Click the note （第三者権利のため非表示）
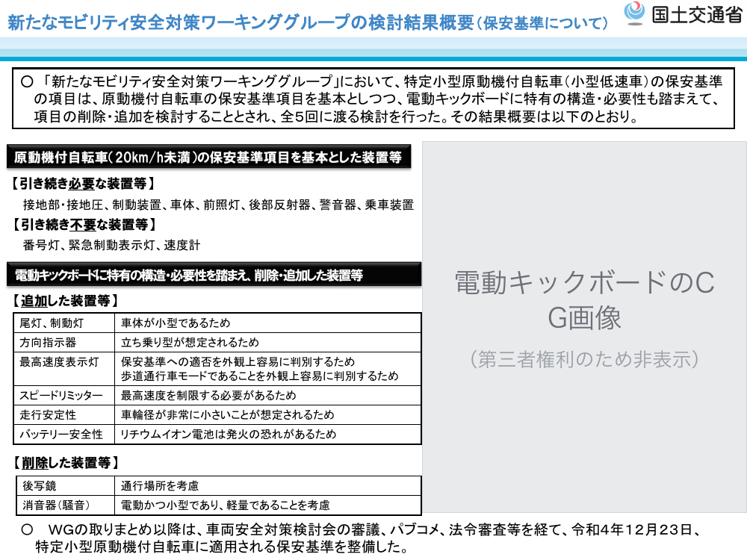The height and width of the screenshot is (560, 747). click(x=585, y=360)
